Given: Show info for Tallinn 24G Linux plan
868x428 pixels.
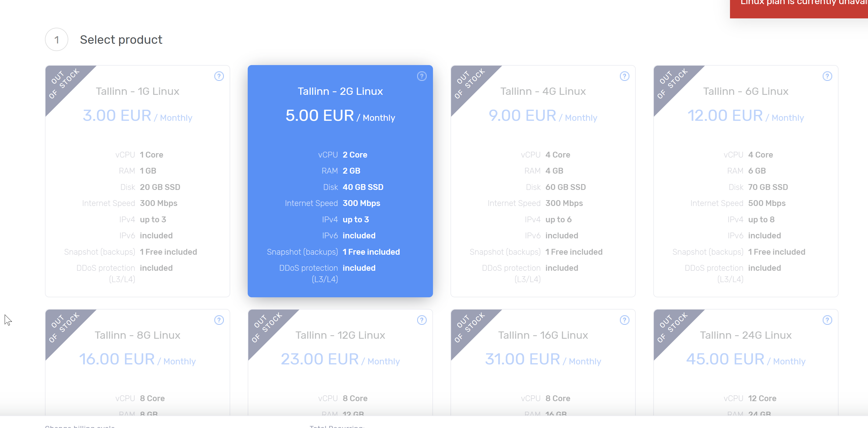Looking at the screenshot, I should point(827,320).
